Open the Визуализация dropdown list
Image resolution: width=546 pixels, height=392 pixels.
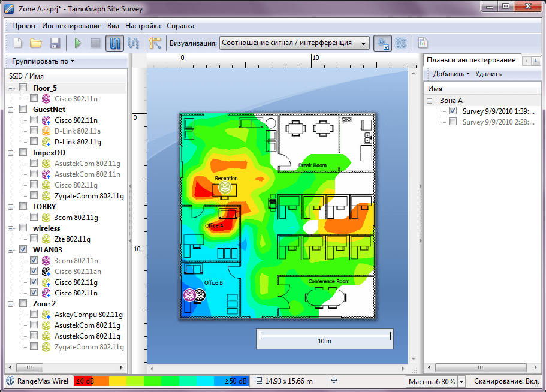(294, 43)
